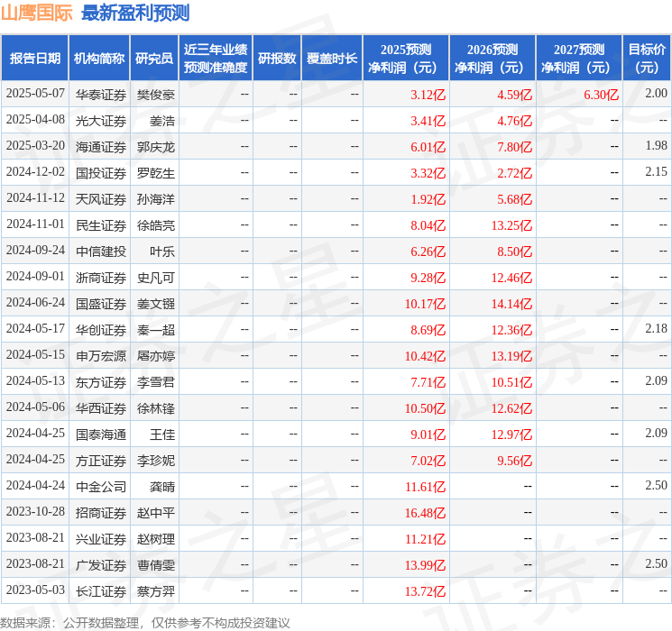Image resolution: width=672 pixels, height=631 pixels.
Task: Click the 数据来源 disclaimer footer text
Action: (x=145, y=622)
